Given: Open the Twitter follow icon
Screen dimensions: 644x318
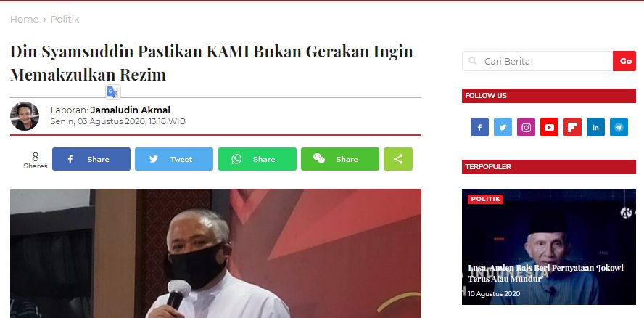Looking at the screenshot, I should tap(503, 127).
